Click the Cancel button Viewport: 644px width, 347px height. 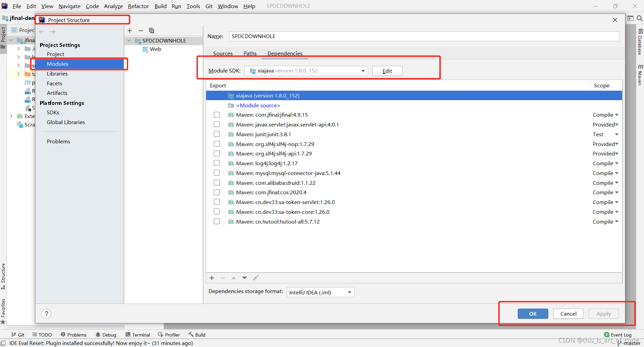pyautogui.click(x=569, y=314)
